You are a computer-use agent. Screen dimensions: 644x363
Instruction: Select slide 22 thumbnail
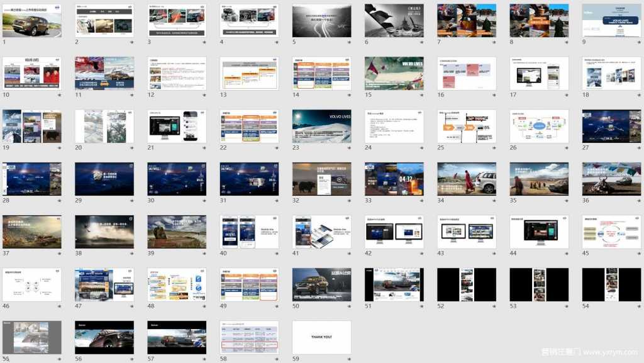249,126
